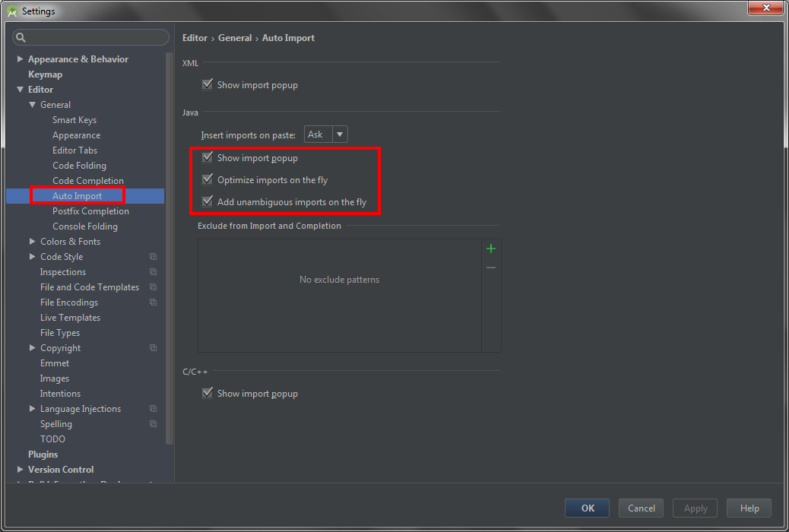This screenshot has height=532, width=789.
Task: Click project-level icon beside File Encodings
Action: pyautogui.click(x=153, y=302)
